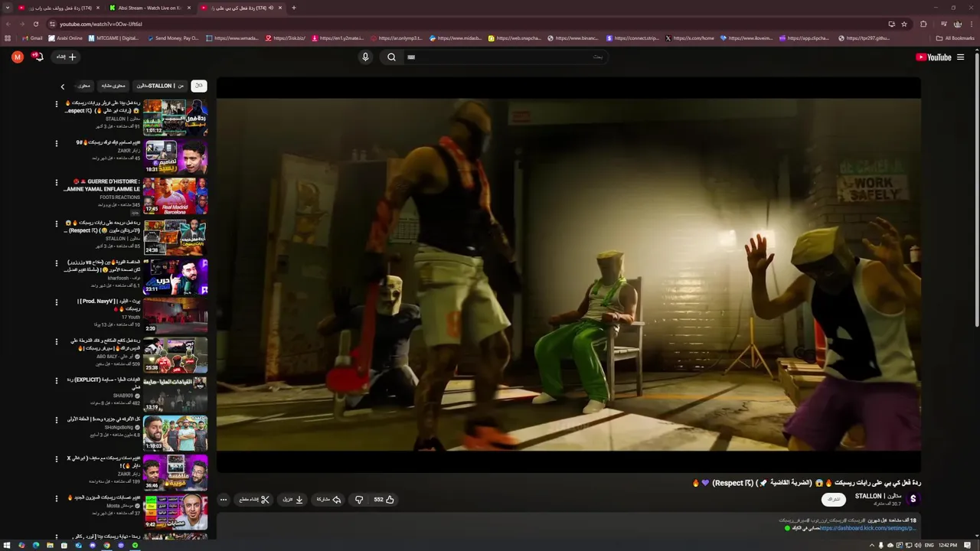Open the 18:31 ZAKR video thumbnail

coord(175,157)
